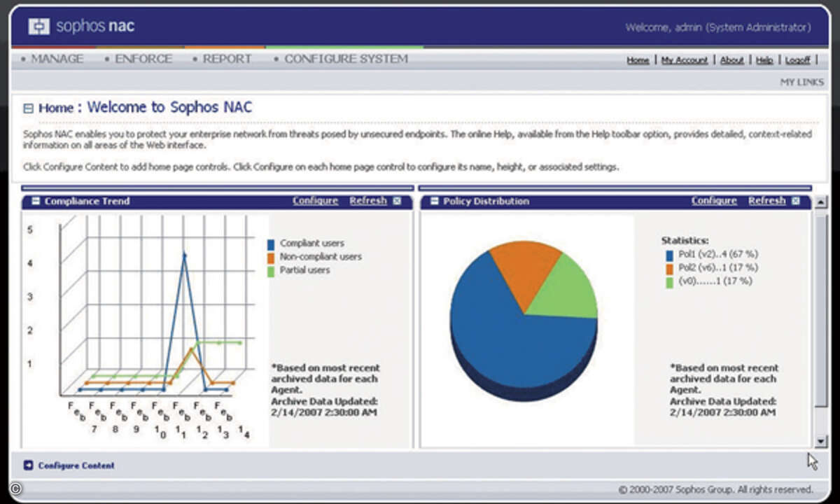Refresh the Policy Distribution panel
840x504 pixels.
point(767,201)
